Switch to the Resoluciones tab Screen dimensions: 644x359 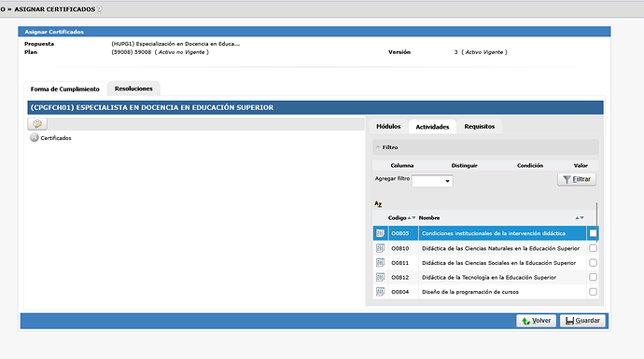point(133,89)
